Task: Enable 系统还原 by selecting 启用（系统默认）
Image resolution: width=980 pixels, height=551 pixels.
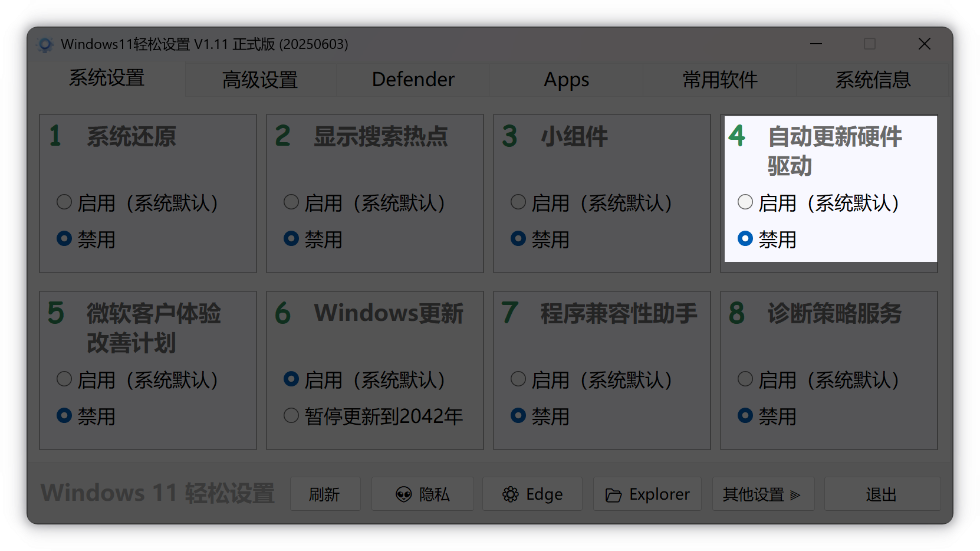Action: click(x=64, y=202)
